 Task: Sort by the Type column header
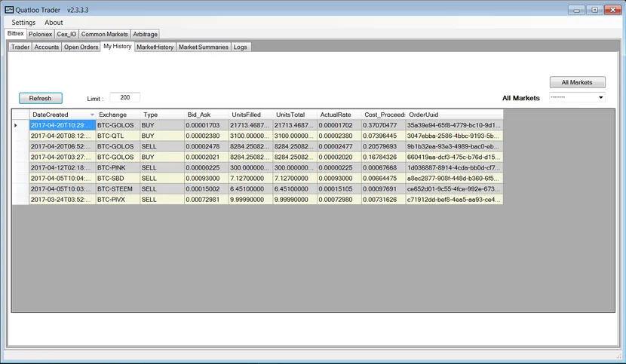pos(162,115)
